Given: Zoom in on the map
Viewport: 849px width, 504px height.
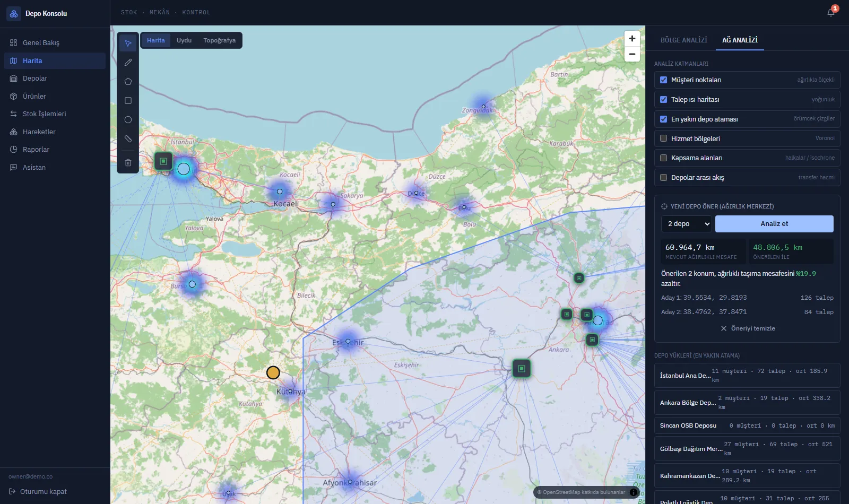Looking at the screenshot, I should [632, 39].
